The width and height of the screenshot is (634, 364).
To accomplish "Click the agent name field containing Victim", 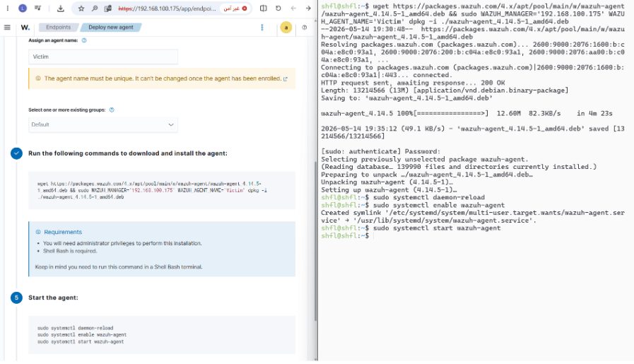I will coord(103,57).
